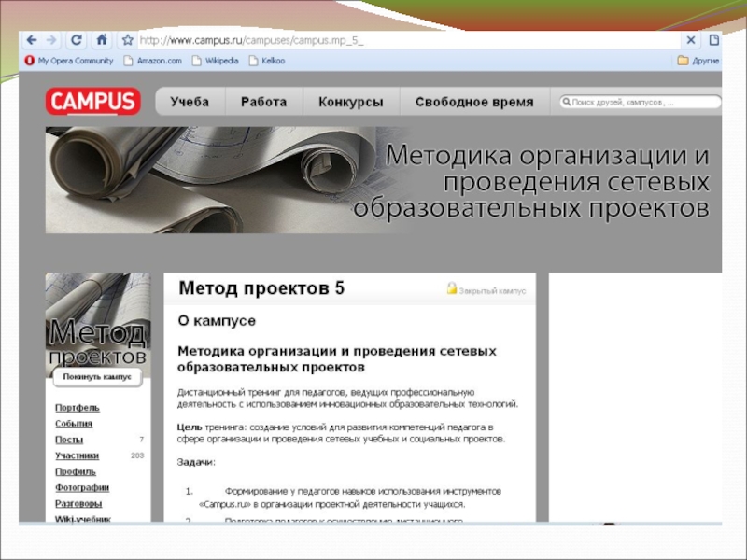Open the Учеба navigation tab
The image size is (747, 560).
coord(190,102)
